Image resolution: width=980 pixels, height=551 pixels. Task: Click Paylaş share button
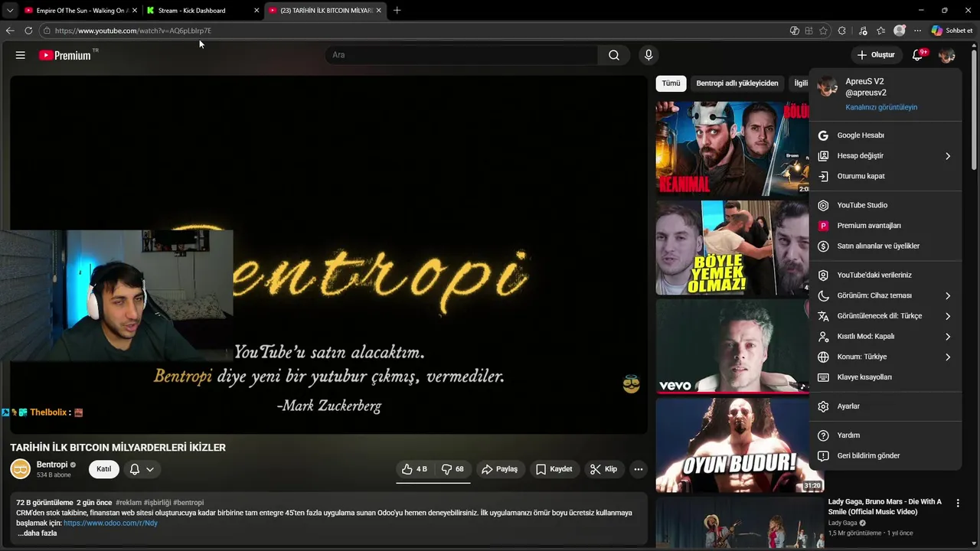tap(499, 469)
